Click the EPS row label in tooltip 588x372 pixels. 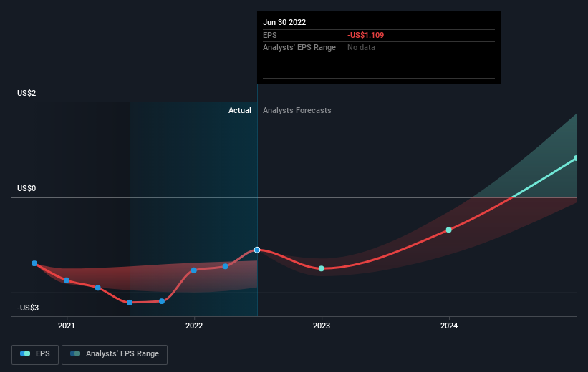pyautogui.click(x=269, y=35)
